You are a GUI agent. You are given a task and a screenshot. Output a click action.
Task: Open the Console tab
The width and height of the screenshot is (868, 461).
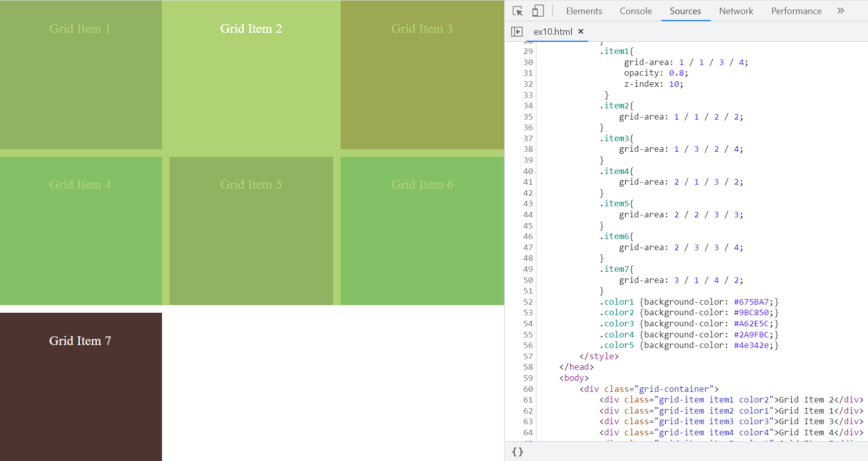635,11
